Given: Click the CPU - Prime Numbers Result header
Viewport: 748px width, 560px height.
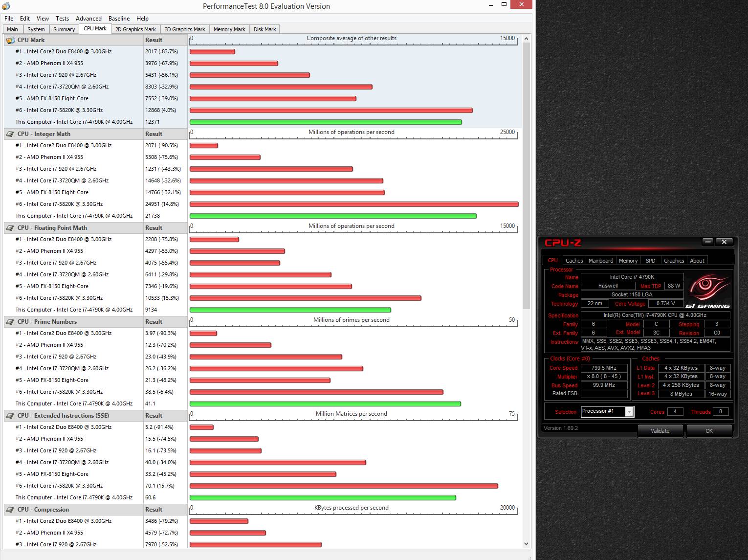Looking at the screenshot, I should click(165, 322).
